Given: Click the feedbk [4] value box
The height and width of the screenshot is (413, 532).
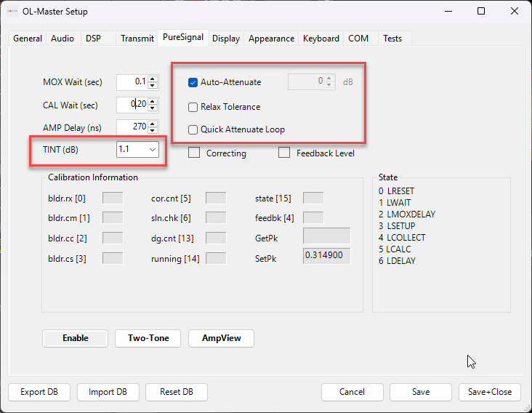Looking at the screenshot, I should 313,218.
